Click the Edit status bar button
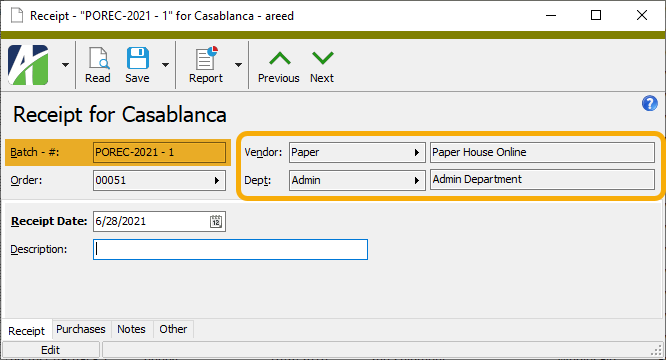The height and width of the screenshot is (360, 666). pos(51,350)
